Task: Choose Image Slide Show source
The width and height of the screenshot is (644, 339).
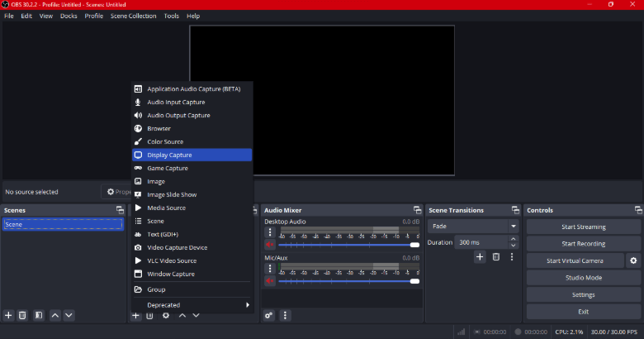Action: tap(192, 194)
